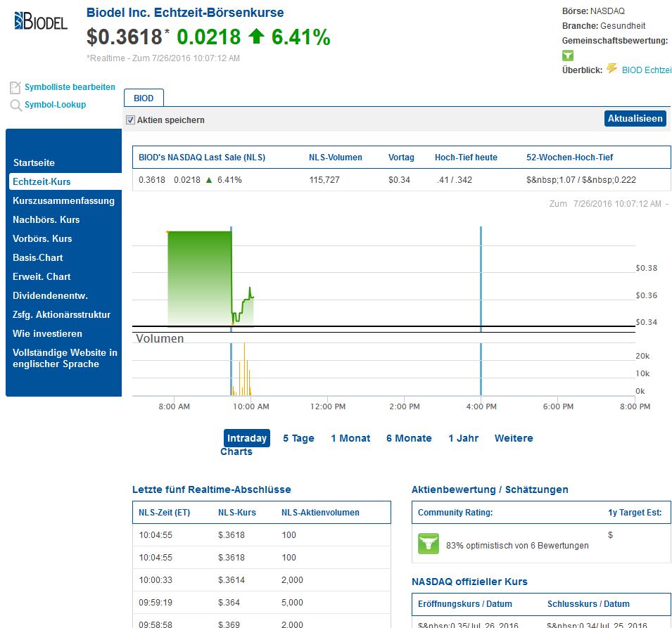Click the 10:00:33 trade row time
This screenshot has width=672, height=628.
(x=156, y=580)
